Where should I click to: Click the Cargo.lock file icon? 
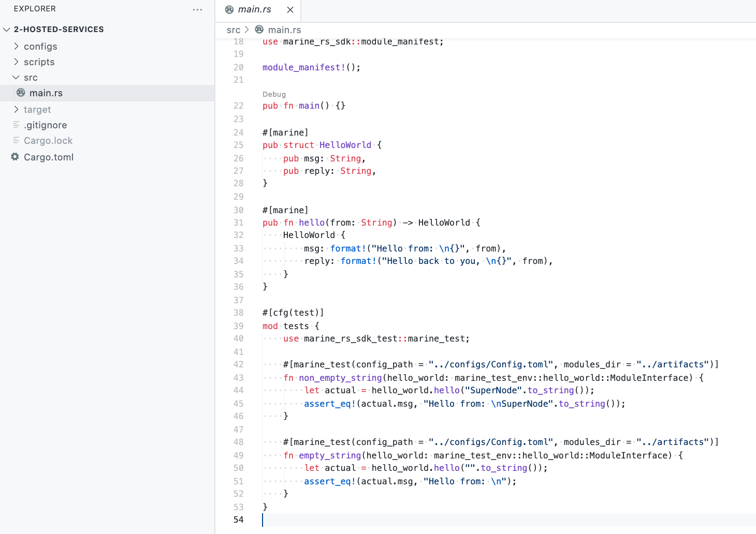coord(16,140)
